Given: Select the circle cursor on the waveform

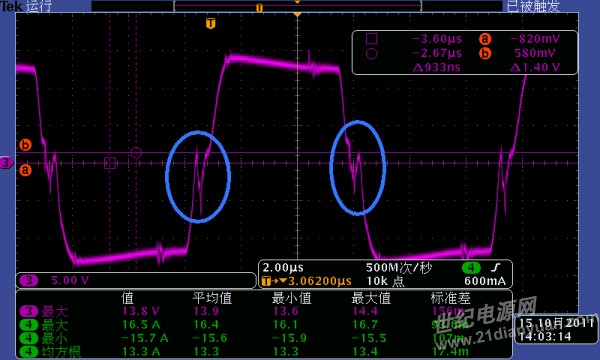Looking at the screenshot, I should [x=136, y=153].
